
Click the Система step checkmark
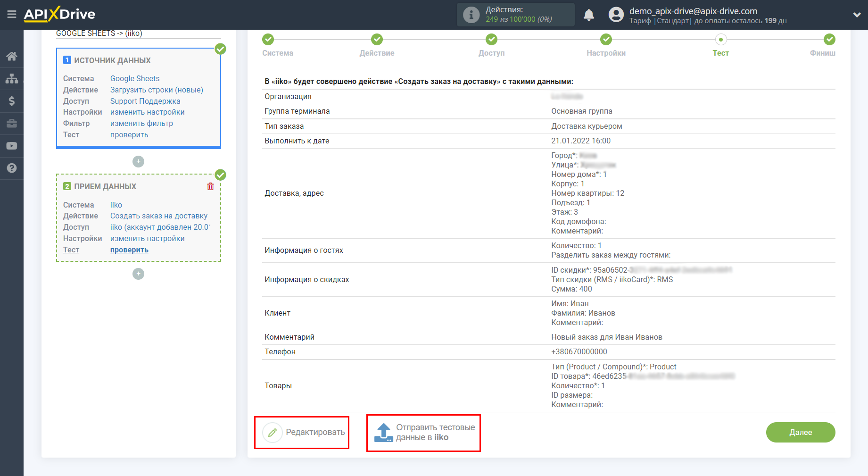(x=268, y=39)
